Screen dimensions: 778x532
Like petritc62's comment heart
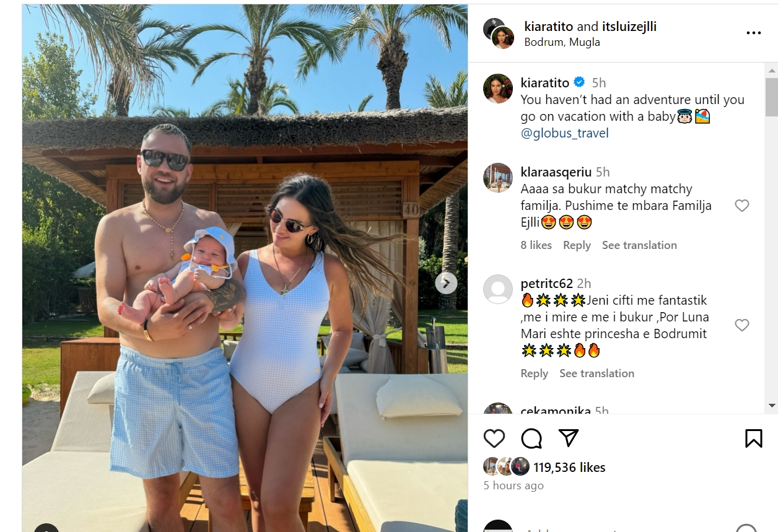pyautogui.click(x=741, y=325)
